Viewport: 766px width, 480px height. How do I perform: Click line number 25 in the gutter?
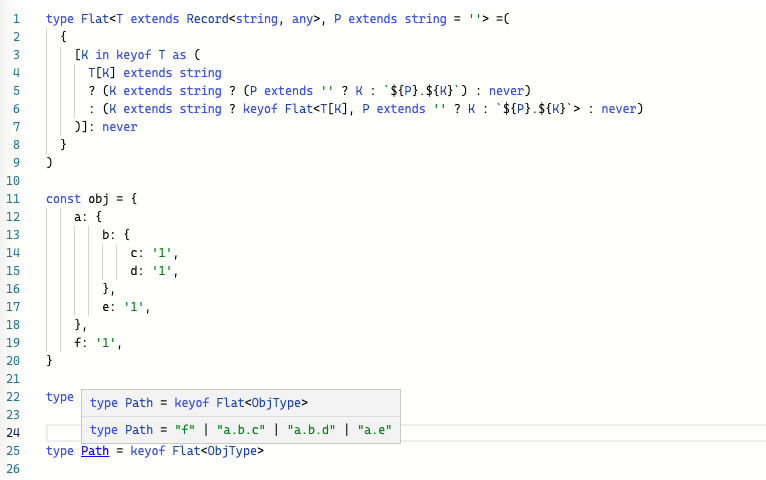pyautogui.click(x=13, y=451)
